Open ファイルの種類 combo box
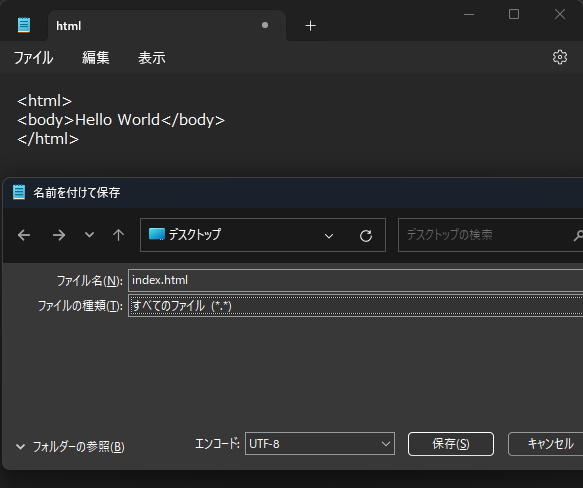 [355, 306]
